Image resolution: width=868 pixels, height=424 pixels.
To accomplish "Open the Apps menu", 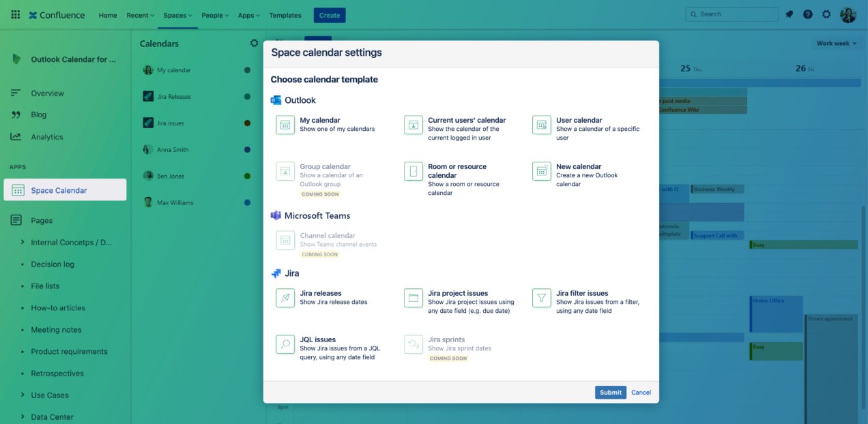I will [248, 15].
